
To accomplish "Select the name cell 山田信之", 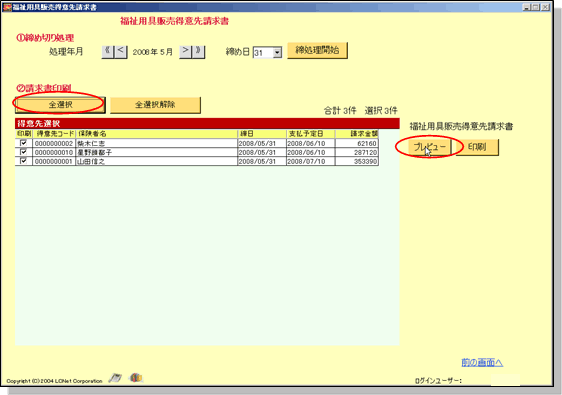I will (157, 161).
